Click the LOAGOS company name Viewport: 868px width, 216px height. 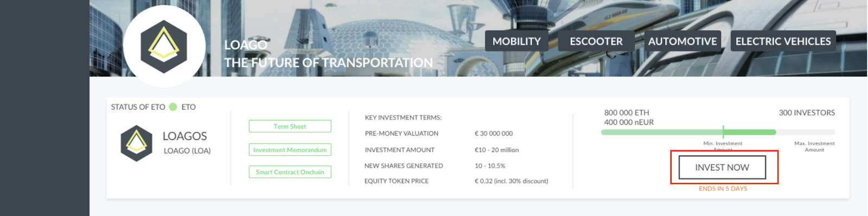pos(185,136)
